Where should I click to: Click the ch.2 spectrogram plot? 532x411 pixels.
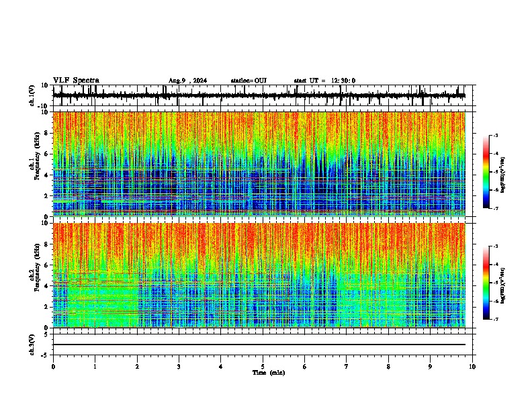coord(259,275)
